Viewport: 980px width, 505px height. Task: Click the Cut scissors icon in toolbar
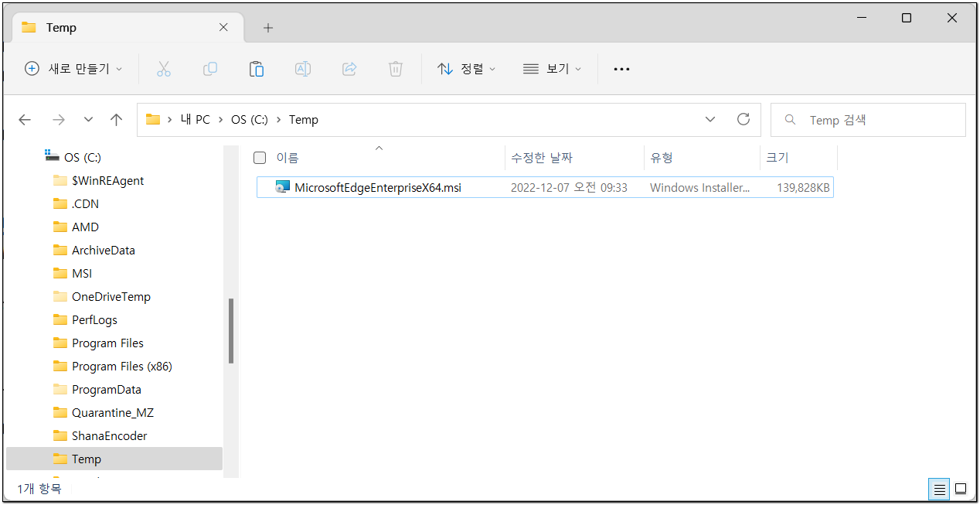pos(163,69)
